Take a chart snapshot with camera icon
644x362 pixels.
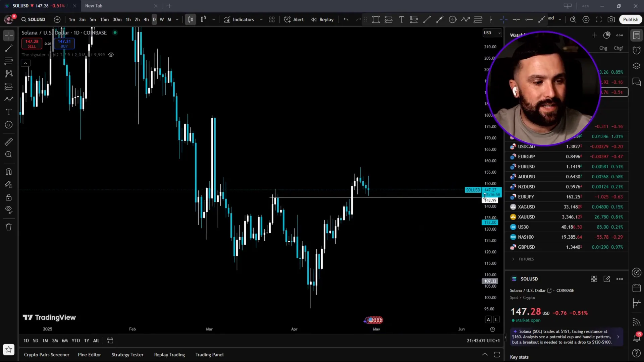pyautogui.click(x=611, y=19)
